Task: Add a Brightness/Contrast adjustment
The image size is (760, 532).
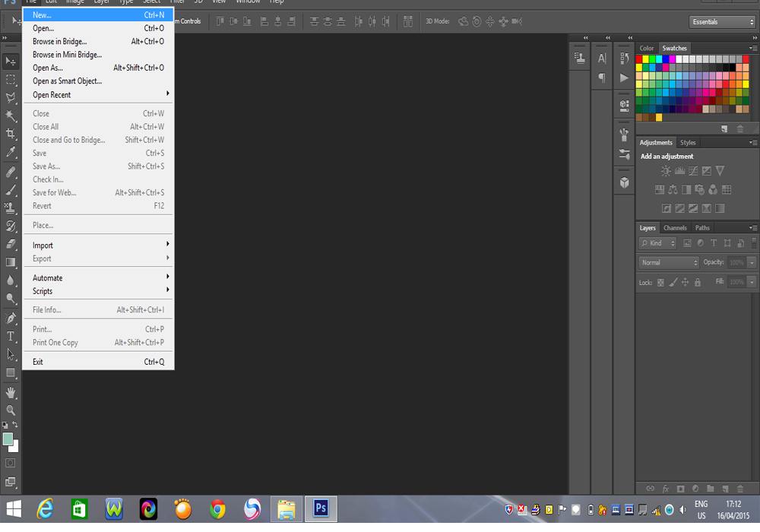Action: pos(666,171)
